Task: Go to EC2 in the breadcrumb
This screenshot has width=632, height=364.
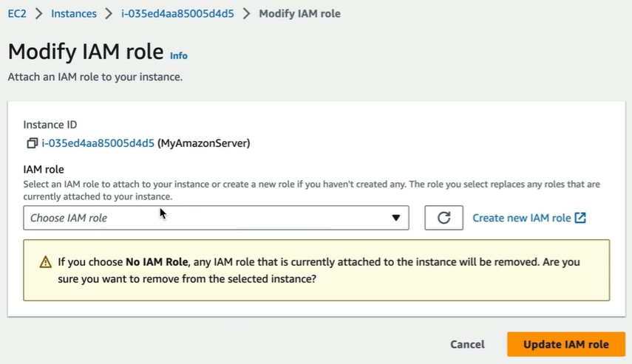Action: tap(17, 14)
